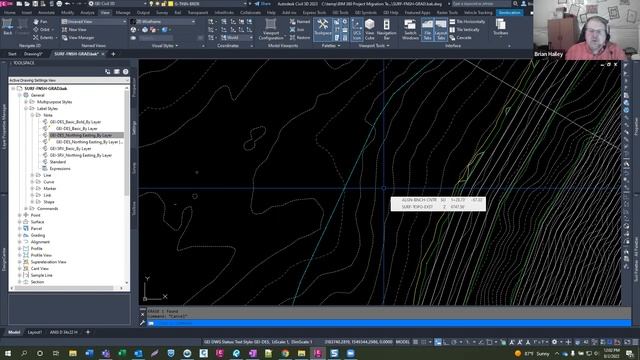
Task: Open Chrome from the taskbar
Action: (x=285, y=353)
